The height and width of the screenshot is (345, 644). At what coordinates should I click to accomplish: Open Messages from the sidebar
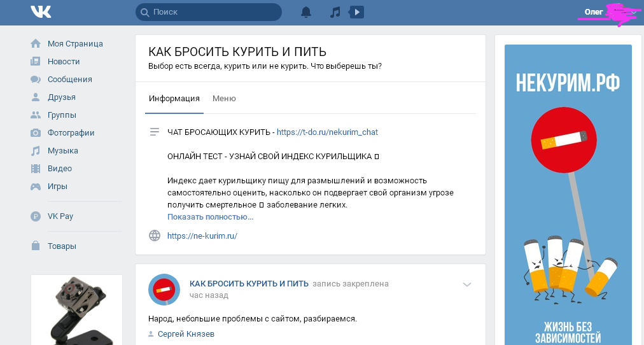pos(69,80)
